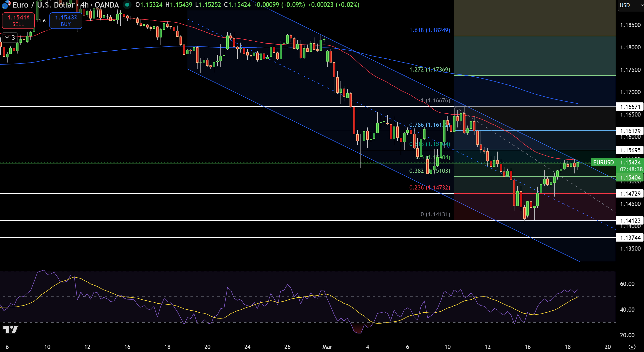Click the Mar label on time axis
Image resolution: width=644 pixels, height=352 pixels.
tap(327, 347)
